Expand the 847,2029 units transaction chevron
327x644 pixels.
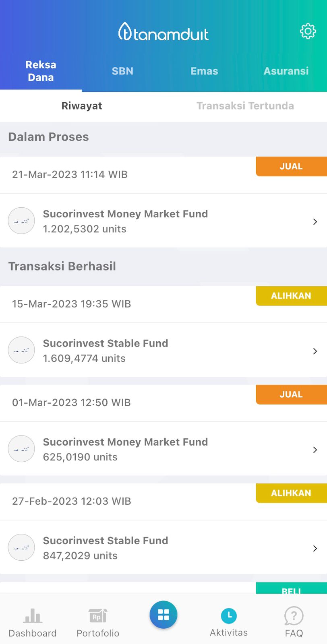coord(315,549)
